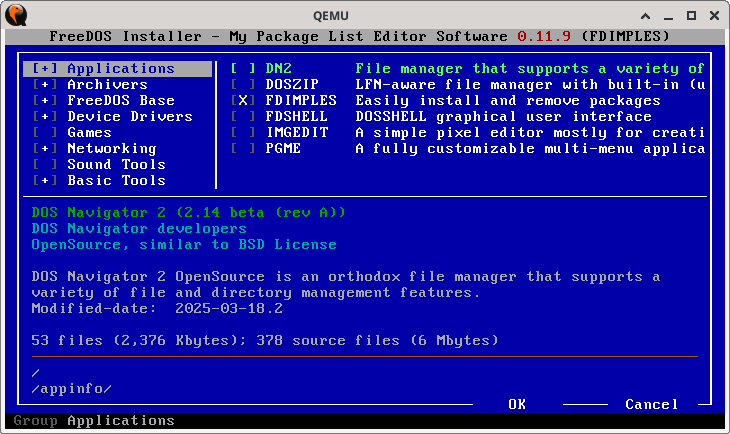
Task: Select the DN2 package name
Action: click(x=278, y=68)
